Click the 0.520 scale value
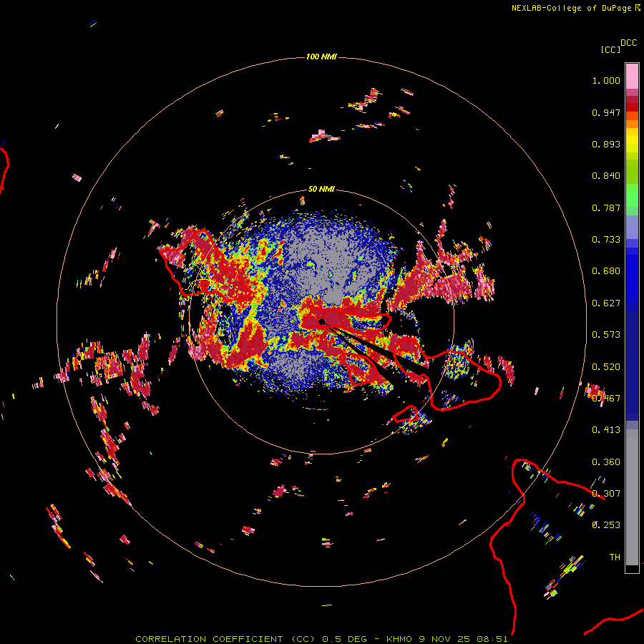This screenshot has height=644, width=644. 606,367
